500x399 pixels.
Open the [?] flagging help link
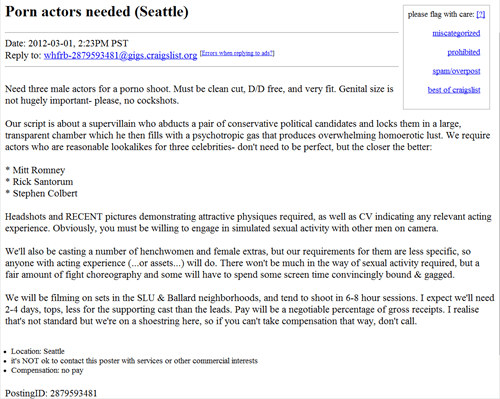(x=481, y=14)
